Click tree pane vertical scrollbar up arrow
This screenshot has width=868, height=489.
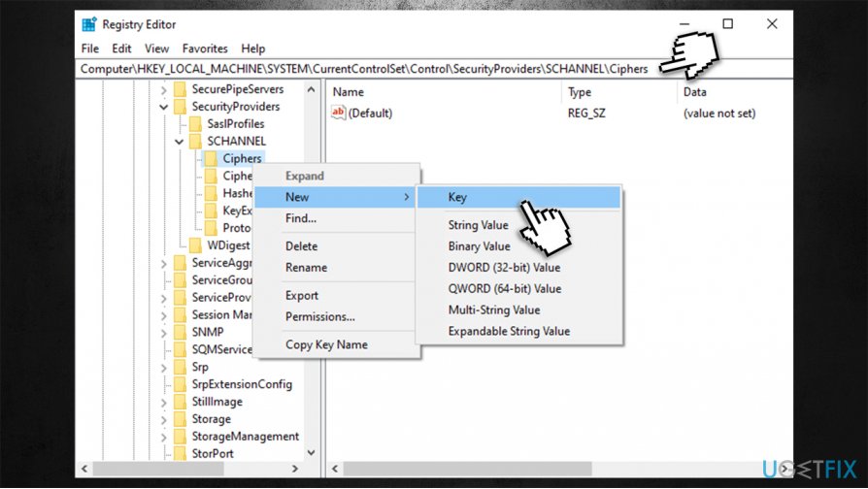click(x=311, y=89)
